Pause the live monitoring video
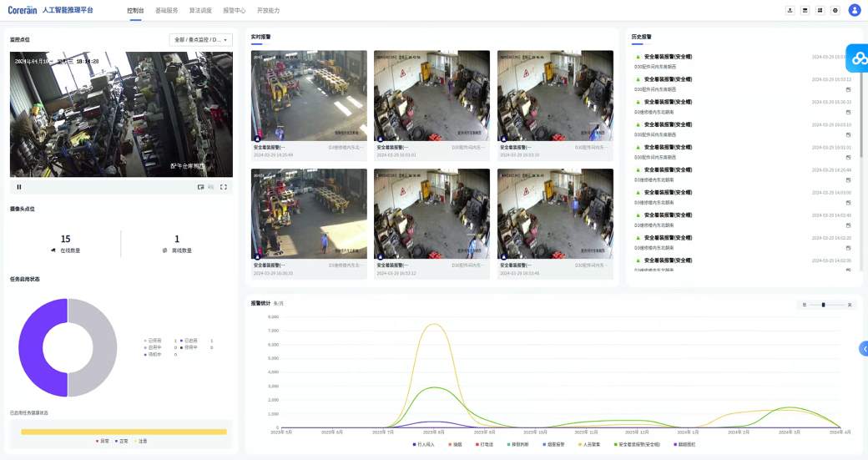The width and height of the screenshot is (868, 460). coord(19,187)
